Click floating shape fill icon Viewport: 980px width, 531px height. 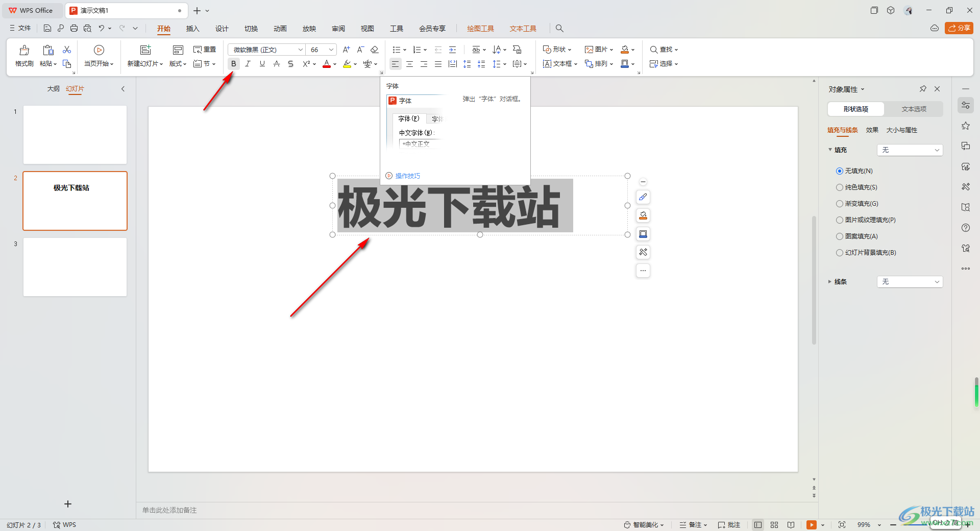[x=643, y=215]
